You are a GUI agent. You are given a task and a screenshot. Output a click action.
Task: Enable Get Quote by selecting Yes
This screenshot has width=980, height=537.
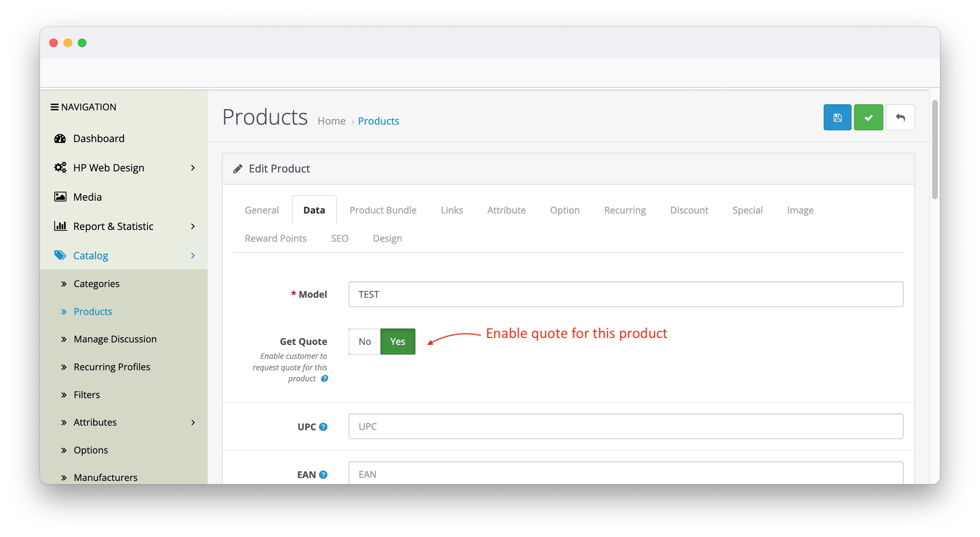point(397,341)
